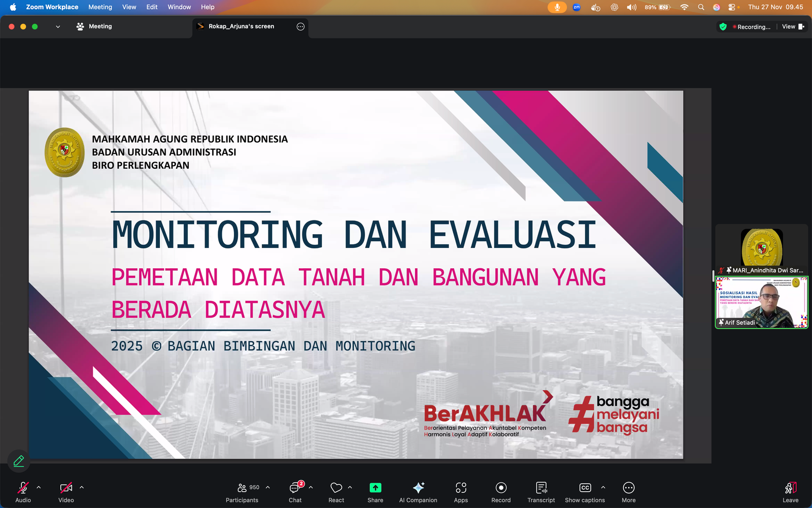The height and width of the screenshot is (508, 812).
Task: Open the More options icon in the toolbar
Action: 628,487
